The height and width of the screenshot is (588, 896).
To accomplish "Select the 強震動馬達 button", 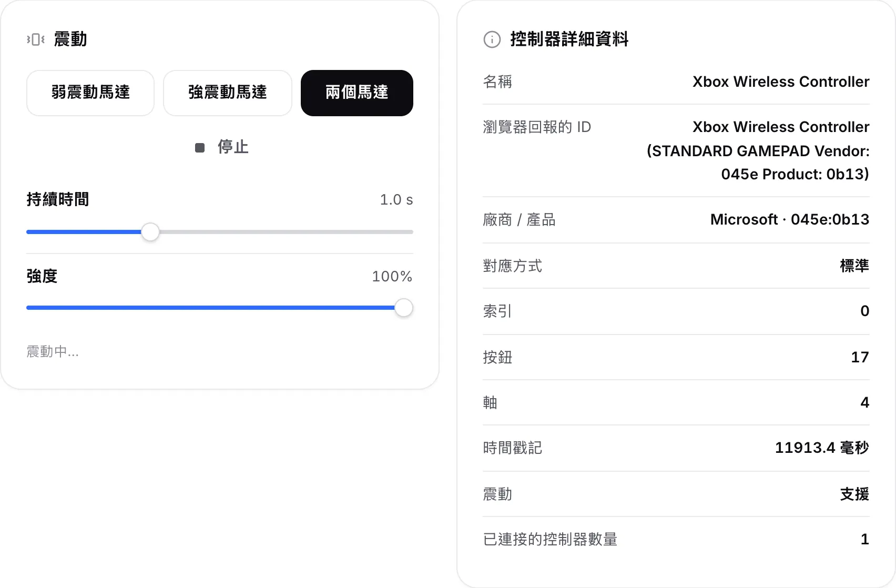I will tap(228, 93).
